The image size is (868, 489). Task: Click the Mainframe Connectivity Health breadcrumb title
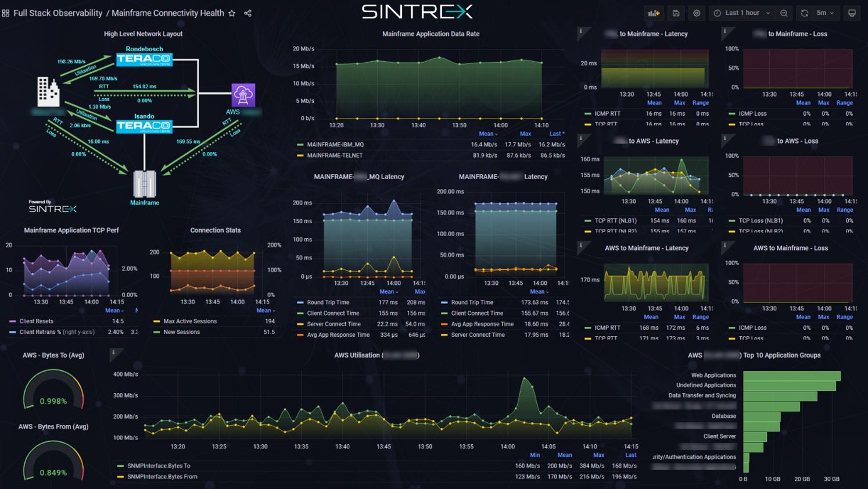[x=167, y=13]
